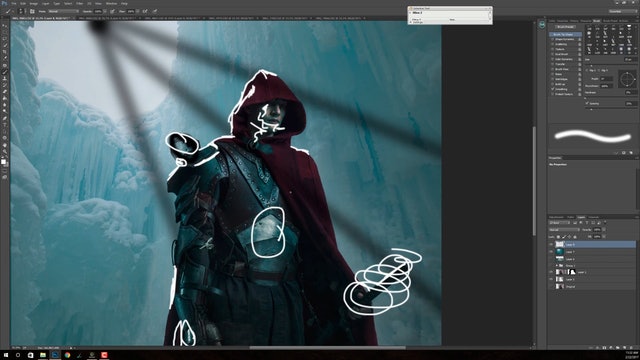This screenshot has width=640, height=360.
Task: Open the layer Kind filter dropdown
Action: (x=560, y=223)
